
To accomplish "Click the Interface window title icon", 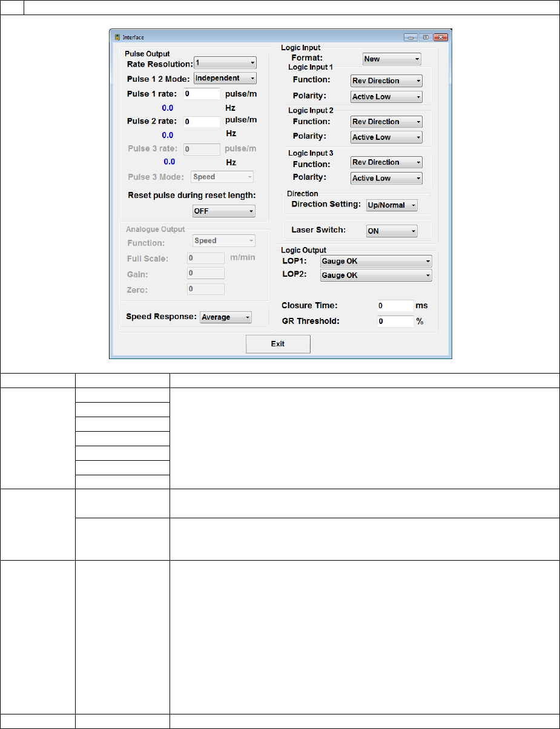I will tap(117, 37).
